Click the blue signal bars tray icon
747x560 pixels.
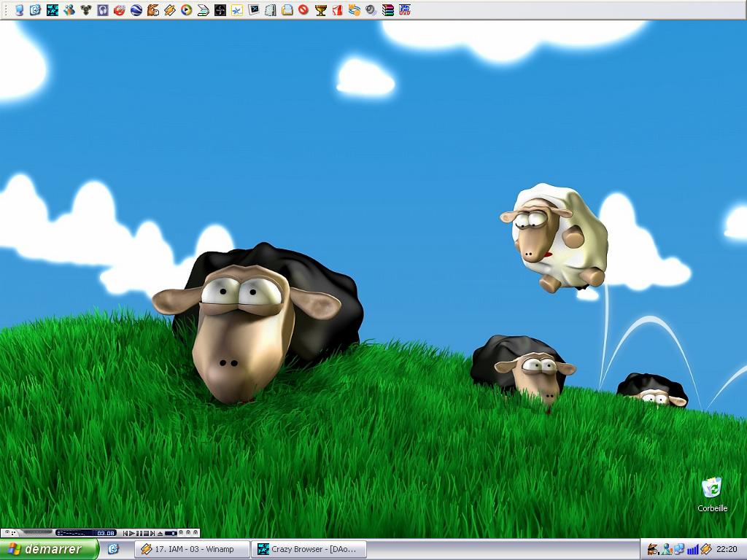pos(693,550)
